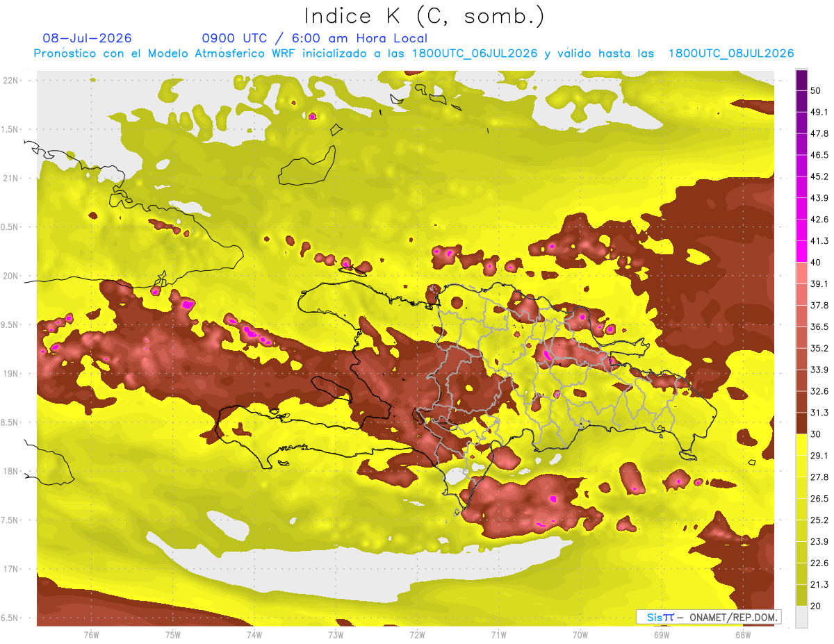Pick the magenta swatch between 40 and 41.3
This screenshot has width=834, height=644.
801,251
